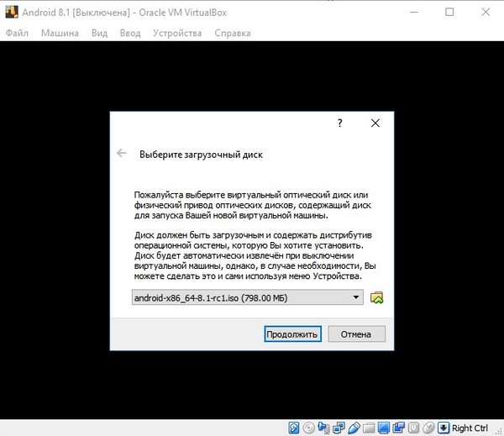The image size is (504, 436).
Task: Open the Устройства menu
Action: coord(177,33)
